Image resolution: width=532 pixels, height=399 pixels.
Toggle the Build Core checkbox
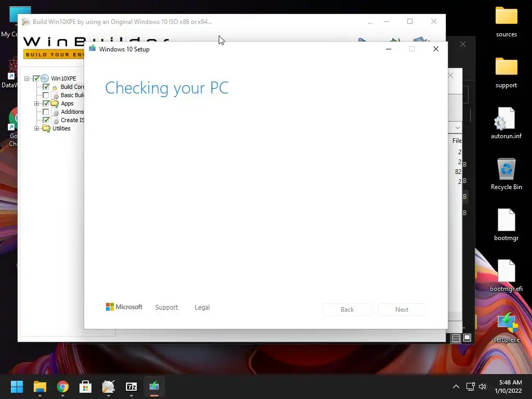click(x=46, y=87)
